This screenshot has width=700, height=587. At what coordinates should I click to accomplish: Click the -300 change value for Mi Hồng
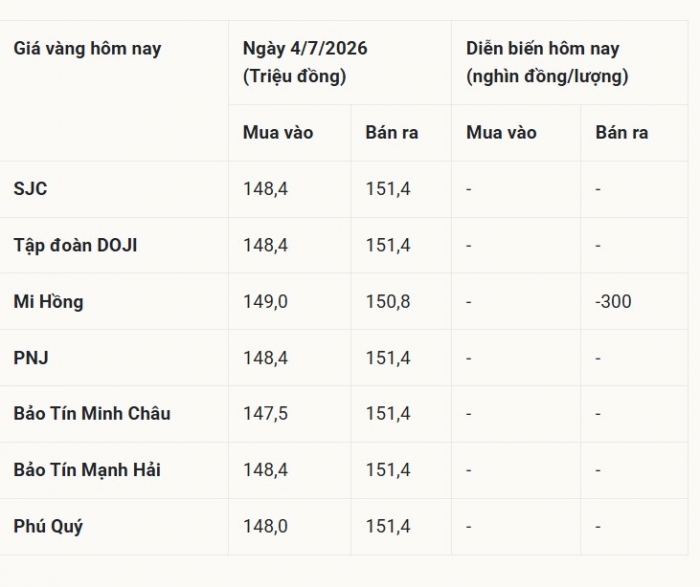pos(613,302)
